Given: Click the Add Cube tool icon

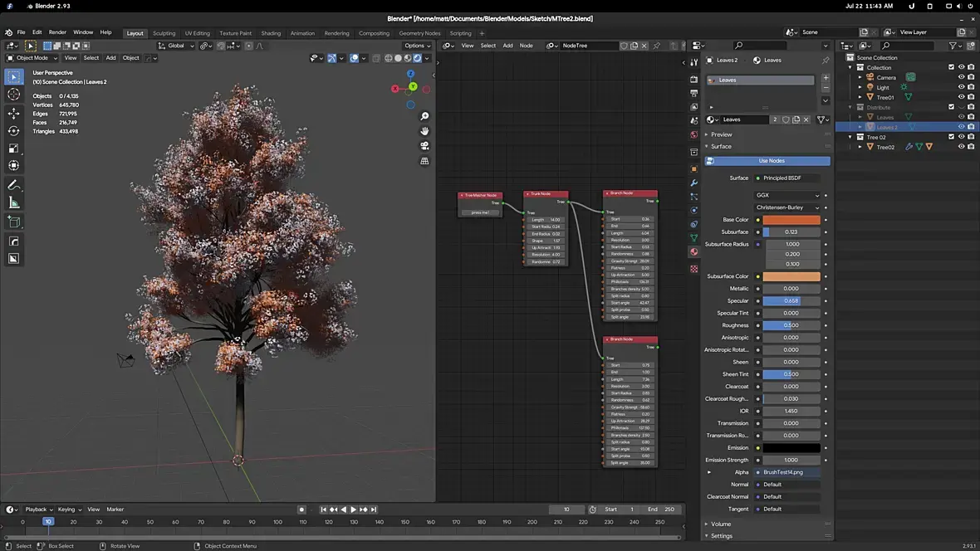Looking at the screenshot, I should pos(13,222).
